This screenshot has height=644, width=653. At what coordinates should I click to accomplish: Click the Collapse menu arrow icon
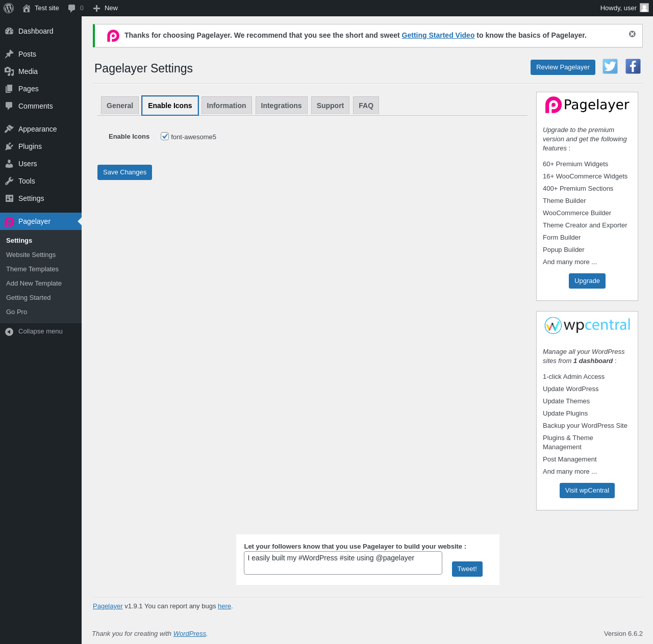coord(9,332)
